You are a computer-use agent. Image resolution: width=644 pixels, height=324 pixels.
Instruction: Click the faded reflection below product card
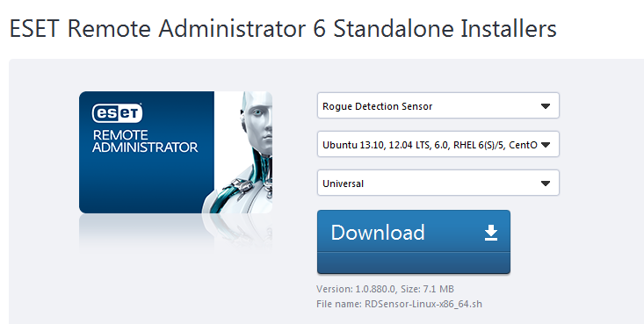(176, 231)
